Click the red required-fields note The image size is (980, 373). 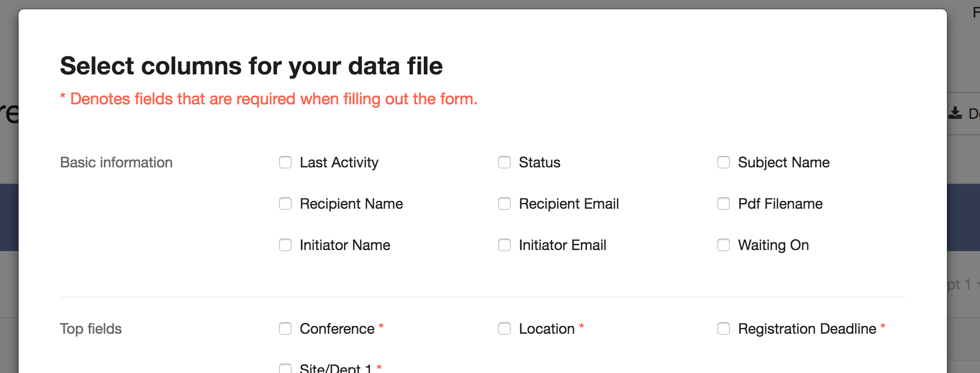(269, 99)
